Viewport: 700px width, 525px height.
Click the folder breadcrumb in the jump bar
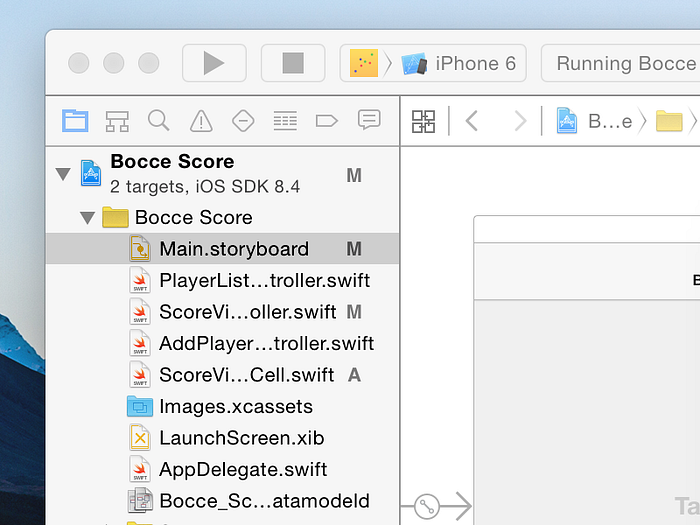669,121
